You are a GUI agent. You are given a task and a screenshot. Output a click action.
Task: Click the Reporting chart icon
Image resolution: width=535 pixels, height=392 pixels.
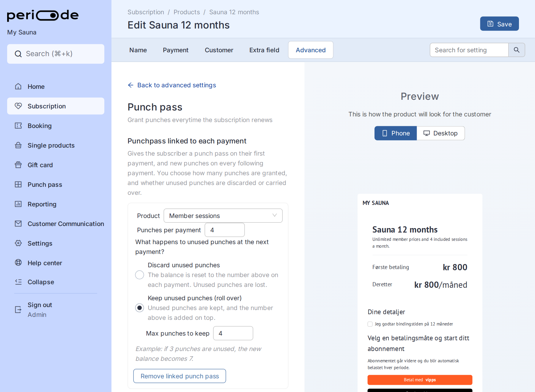pos(18,204)
